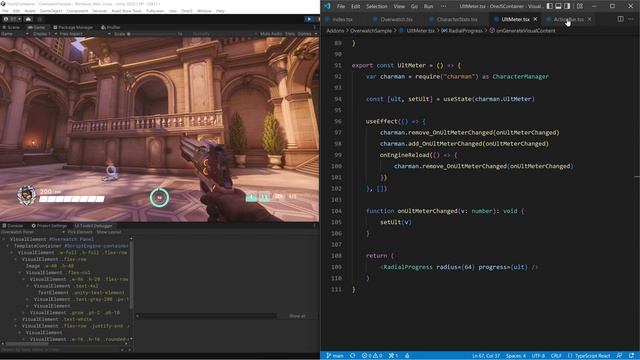Click Unity cloud services icon
Image resolution: width=640 pixels, height=360 pixels.
pyautogui.click(x=28, y=19)
